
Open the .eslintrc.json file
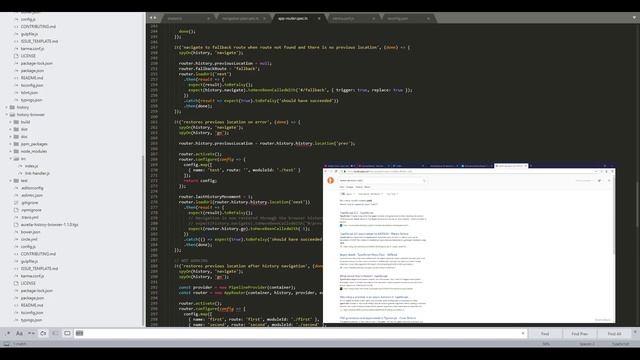[32, 196]
